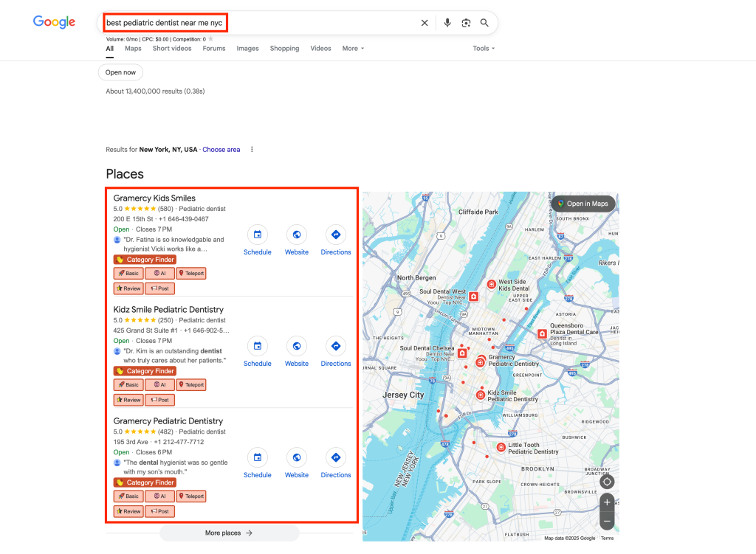Viewport: 756px width, 554px height.
Task: Click Basic button under Kidz Smile Pediatric Dentistry
Action: coord(128,384)
